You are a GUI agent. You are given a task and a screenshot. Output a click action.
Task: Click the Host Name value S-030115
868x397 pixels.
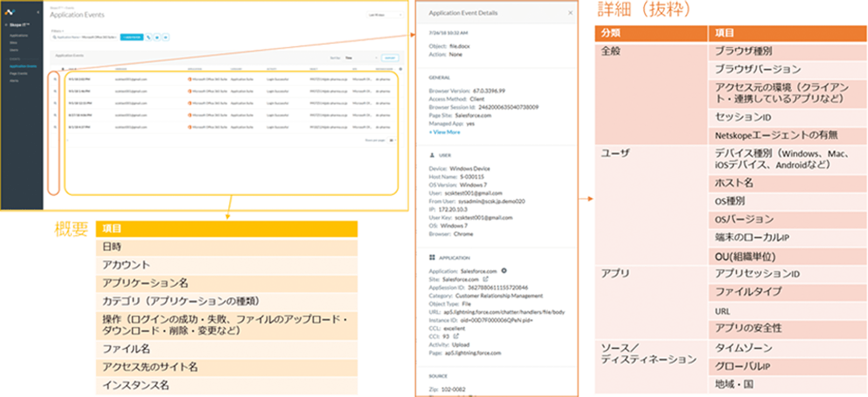pos(472,177)
